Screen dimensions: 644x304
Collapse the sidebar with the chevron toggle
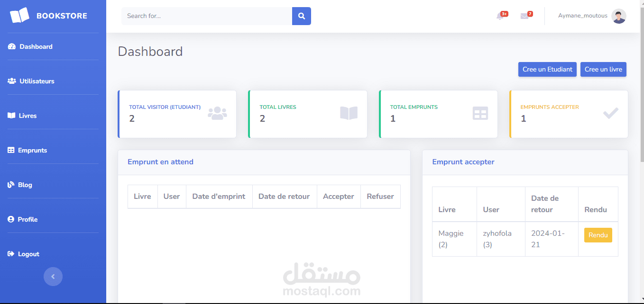[53, 277]
